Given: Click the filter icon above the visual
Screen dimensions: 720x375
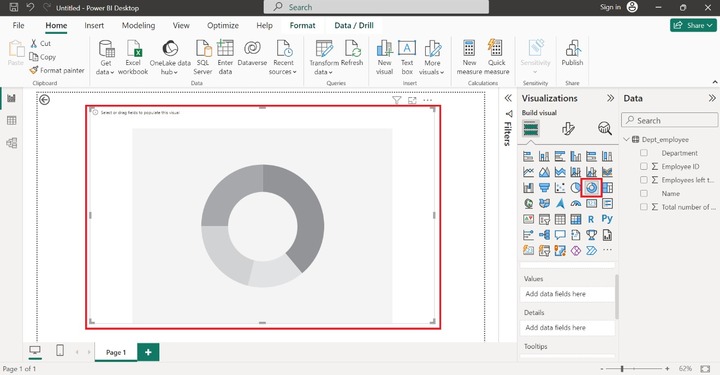Looking at the screenshot, I should [397, 100].
